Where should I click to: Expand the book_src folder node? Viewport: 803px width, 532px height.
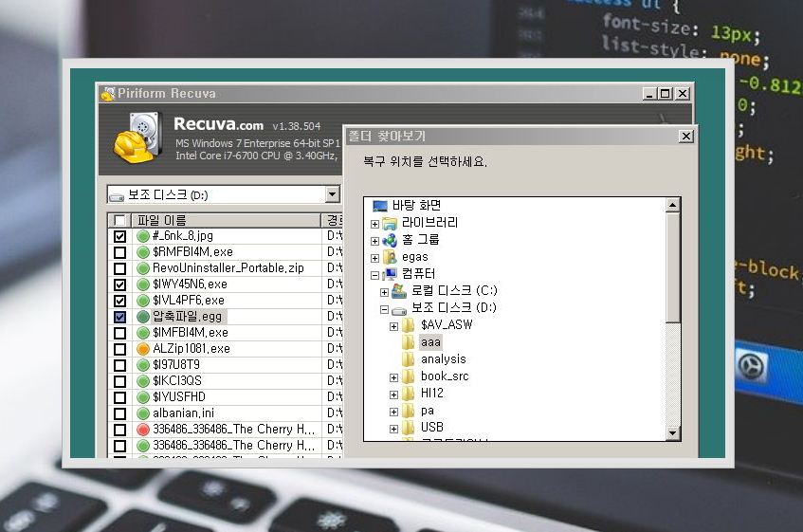[x=393, y=377]
